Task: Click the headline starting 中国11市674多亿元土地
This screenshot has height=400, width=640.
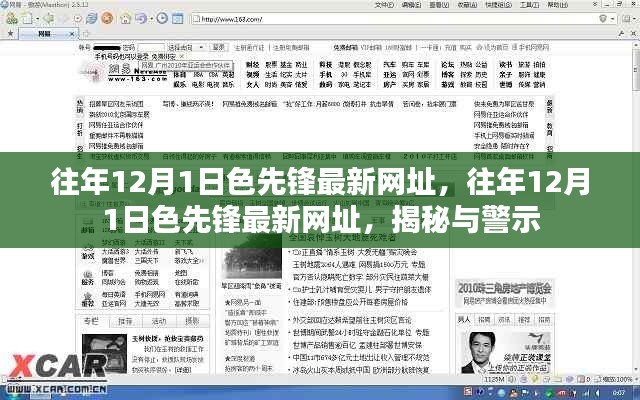Action: pyautogui.click(x=361, y=358)
